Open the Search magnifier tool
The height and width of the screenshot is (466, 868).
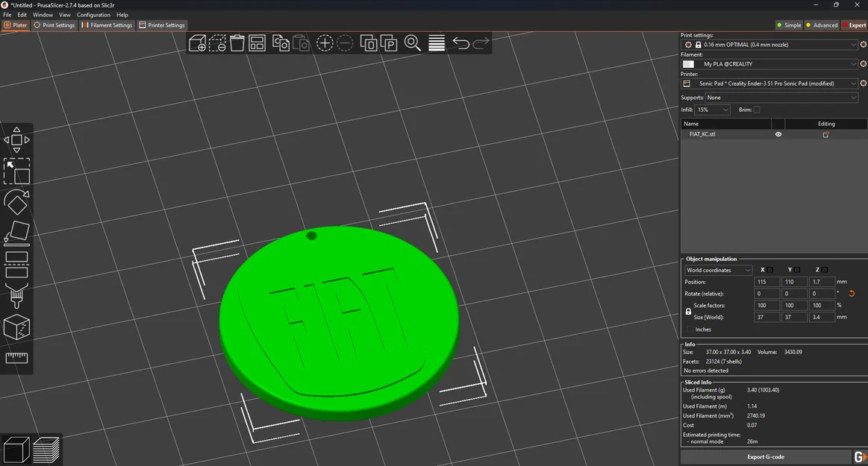point(413,43)
